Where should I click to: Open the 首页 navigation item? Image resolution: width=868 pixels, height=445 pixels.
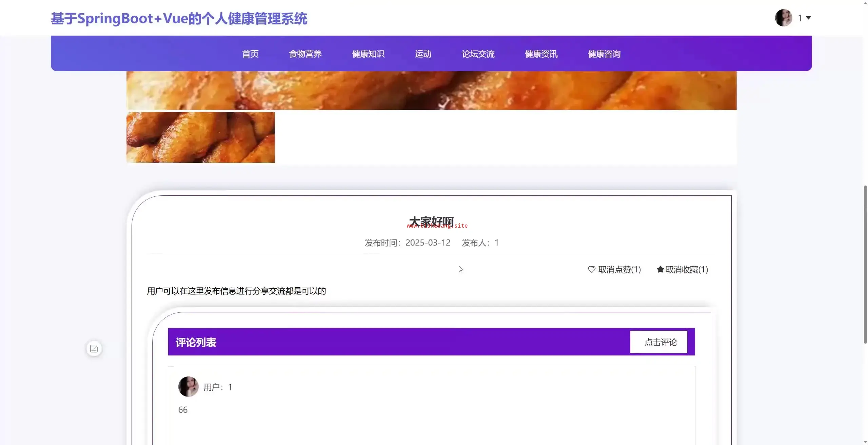(250, 54)
